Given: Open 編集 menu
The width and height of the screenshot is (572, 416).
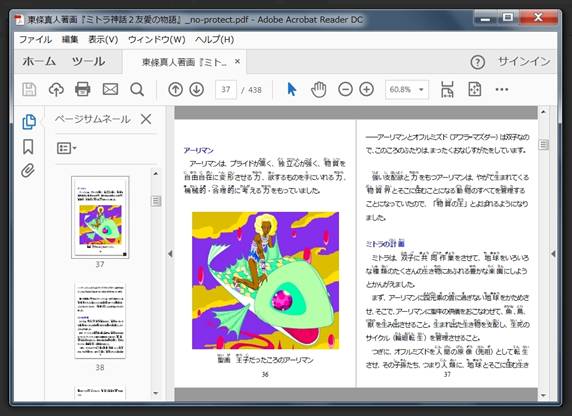Looking at the screenshot, I should click(x=70, y=39).
